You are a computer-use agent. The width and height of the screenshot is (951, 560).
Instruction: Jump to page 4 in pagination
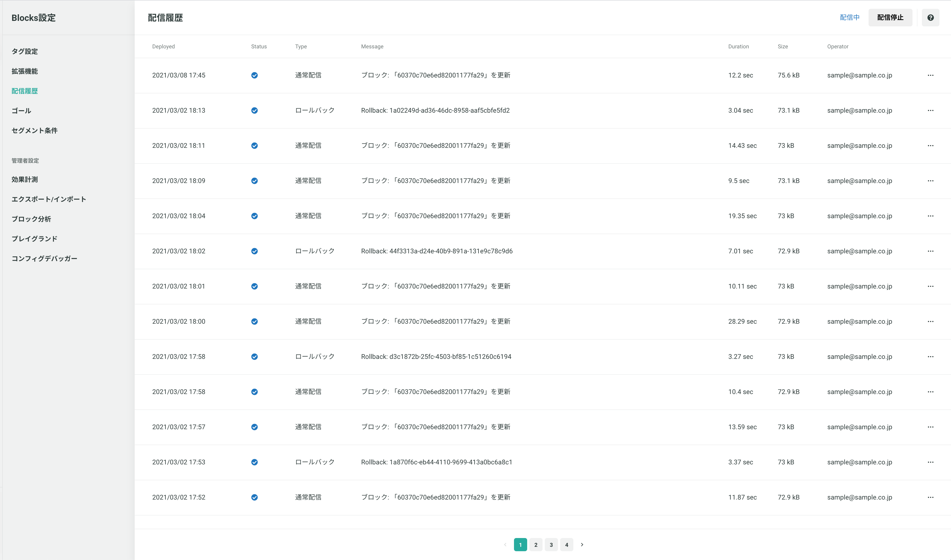click(x=566, y=545)
